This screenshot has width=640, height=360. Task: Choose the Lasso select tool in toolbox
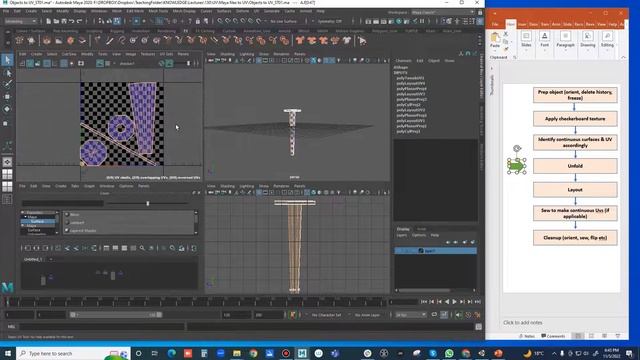7,73
